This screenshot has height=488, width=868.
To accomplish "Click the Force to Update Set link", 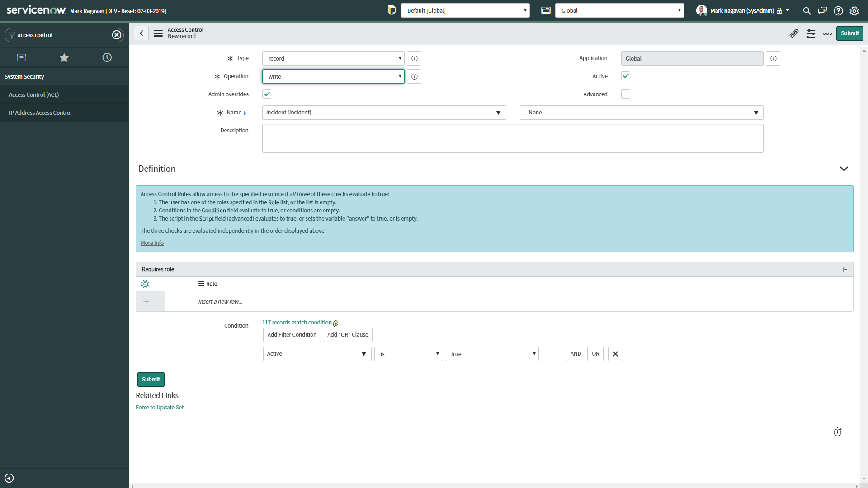I will tap(160, 407).
